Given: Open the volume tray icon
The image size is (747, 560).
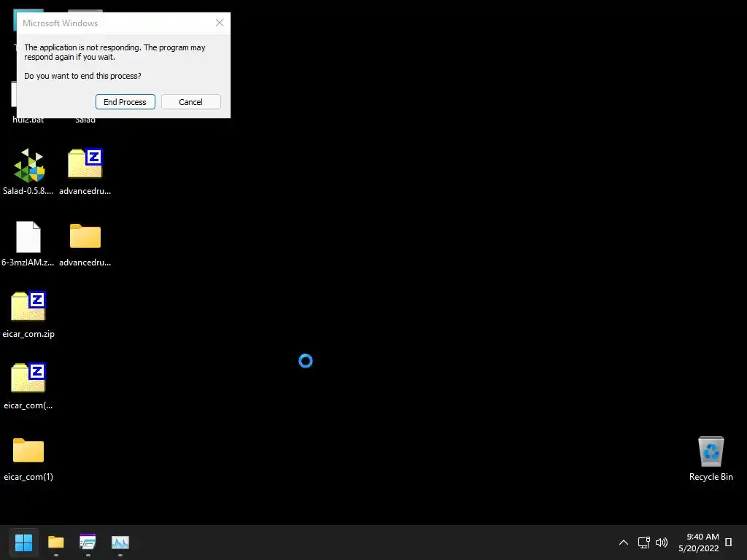Looking at the screenshot, I should 662,542.
